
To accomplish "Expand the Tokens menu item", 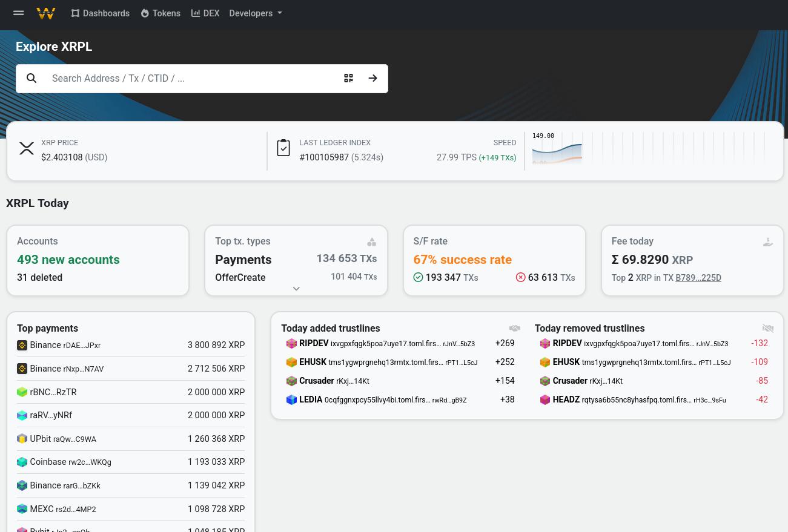I will click(160, 13).
